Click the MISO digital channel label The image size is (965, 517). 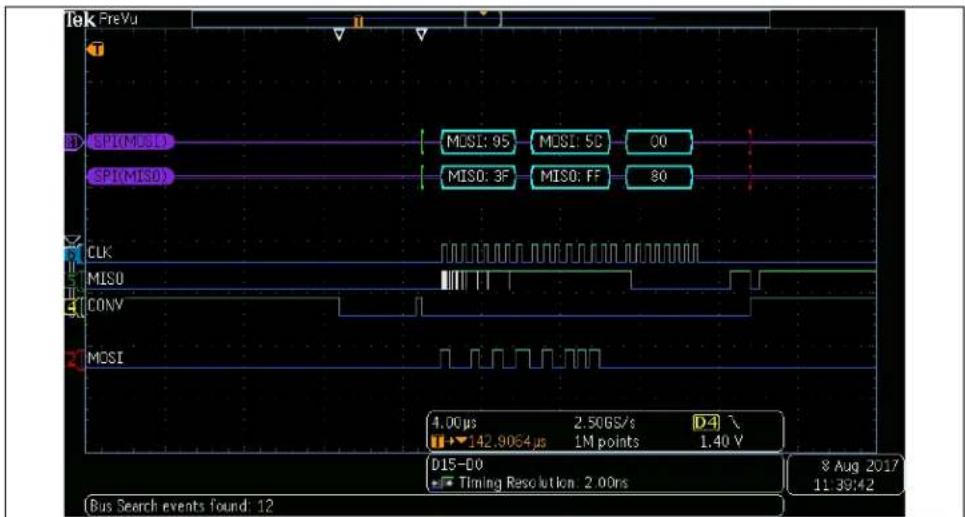pyautogui.click(x=106, y=279)
